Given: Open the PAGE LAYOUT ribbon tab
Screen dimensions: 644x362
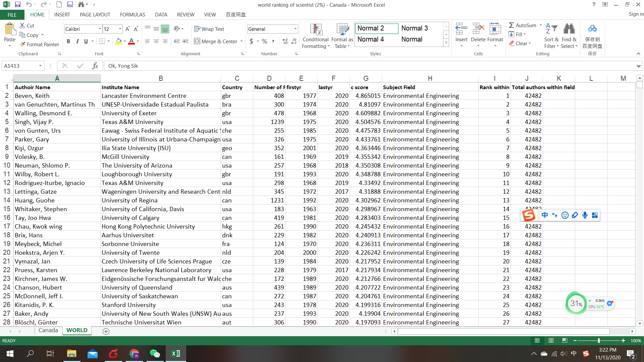Looking at the screenshot, I should [95, 15].
